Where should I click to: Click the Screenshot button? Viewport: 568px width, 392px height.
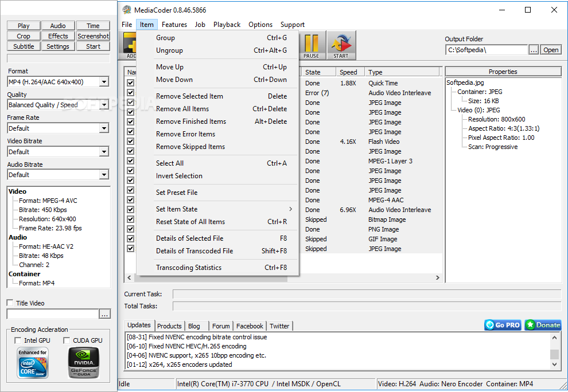tap(93, 36)
